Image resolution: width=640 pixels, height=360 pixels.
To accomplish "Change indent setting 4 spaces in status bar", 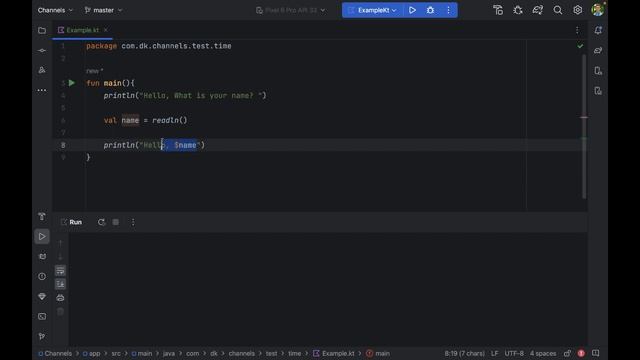I will tap(543, 353).
